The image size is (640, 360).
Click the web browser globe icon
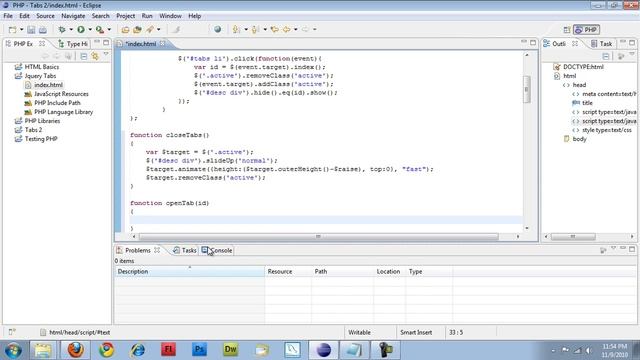[218, 29]
